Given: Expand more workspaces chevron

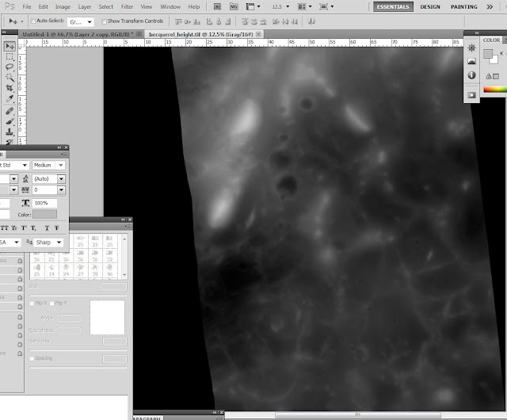Looking at the screenshot, I should [x=490, y=6].
